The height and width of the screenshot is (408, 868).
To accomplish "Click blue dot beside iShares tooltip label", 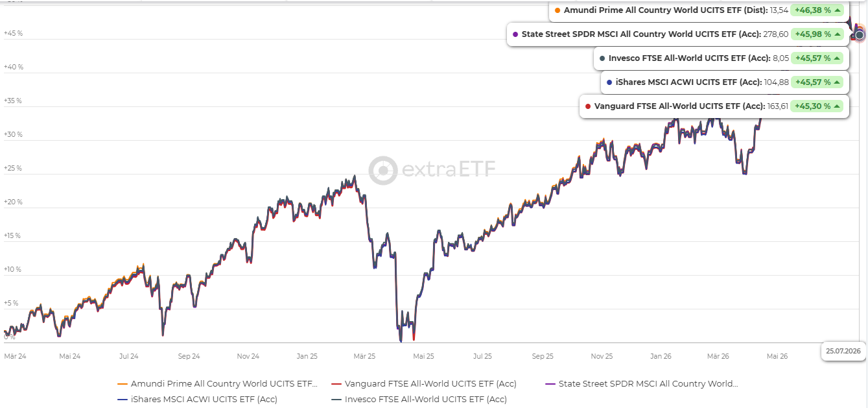I will [610, 82].
